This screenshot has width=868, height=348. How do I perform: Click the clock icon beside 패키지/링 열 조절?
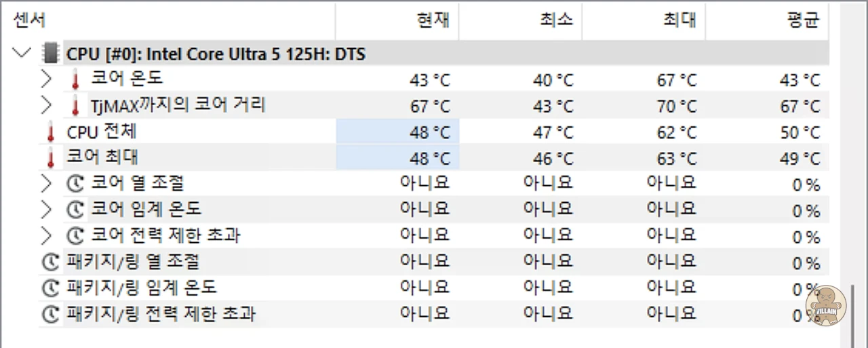50,262
